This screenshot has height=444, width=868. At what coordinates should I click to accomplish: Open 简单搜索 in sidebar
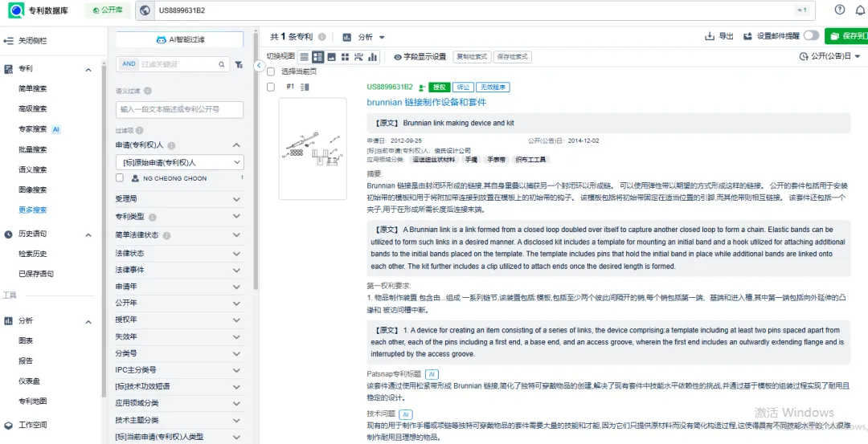tap(33, 88)
